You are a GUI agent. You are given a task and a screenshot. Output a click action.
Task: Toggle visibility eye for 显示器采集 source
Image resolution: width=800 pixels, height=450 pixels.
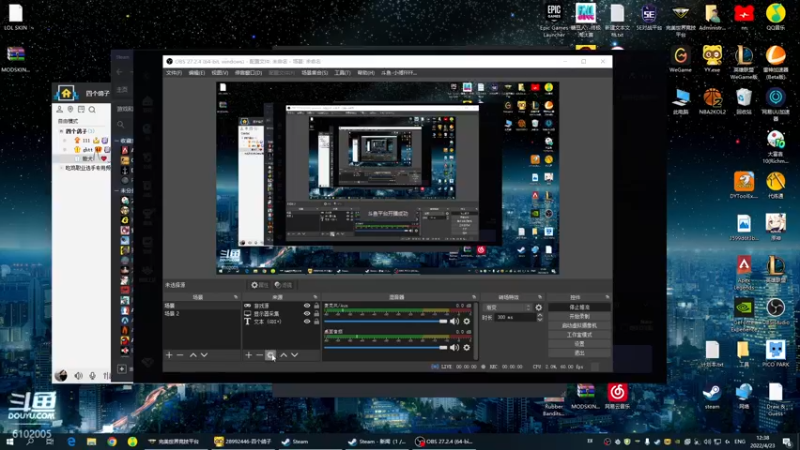coord(307,314)
